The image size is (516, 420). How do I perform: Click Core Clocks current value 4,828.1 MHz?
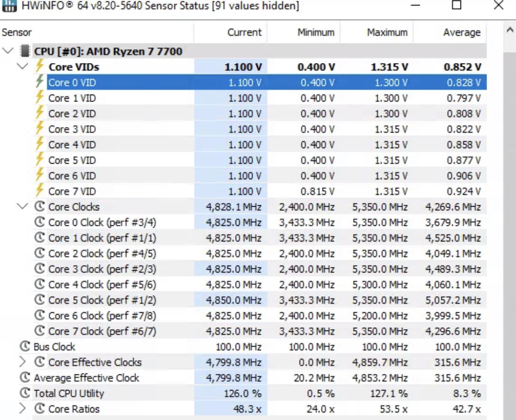click(x=234, y=207)
